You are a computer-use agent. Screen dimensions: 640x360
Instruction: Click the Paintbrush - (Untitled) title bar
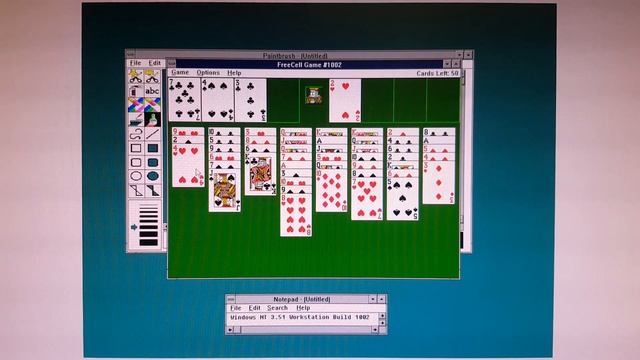pyautogui.click(x=295, y=55)
